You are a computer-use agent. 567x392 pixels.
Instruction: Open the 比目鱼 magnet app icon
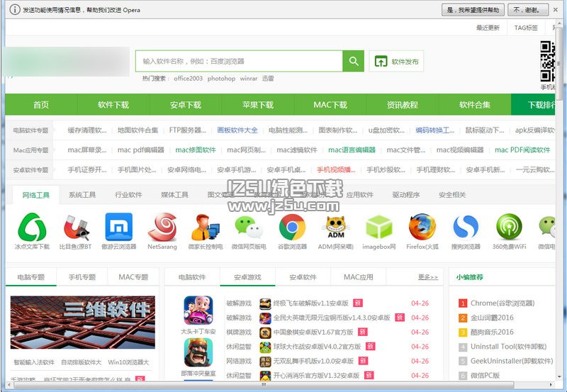tap(76, 228)
